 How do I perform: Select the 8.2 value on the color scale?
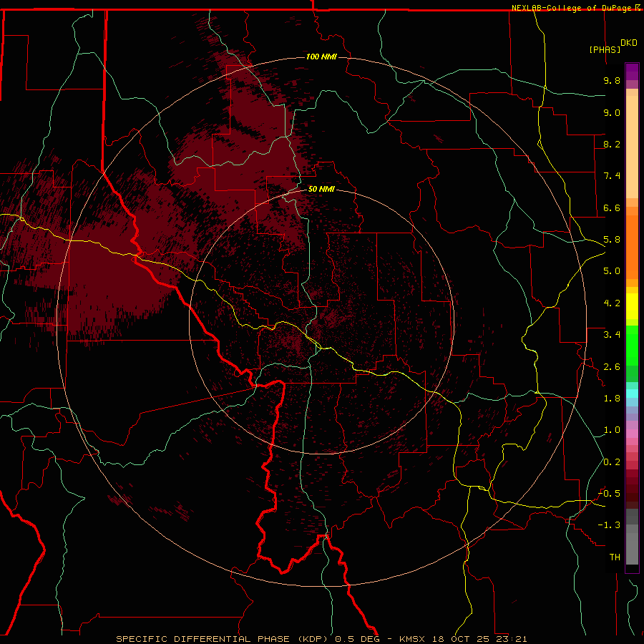[x=612, y=144]
